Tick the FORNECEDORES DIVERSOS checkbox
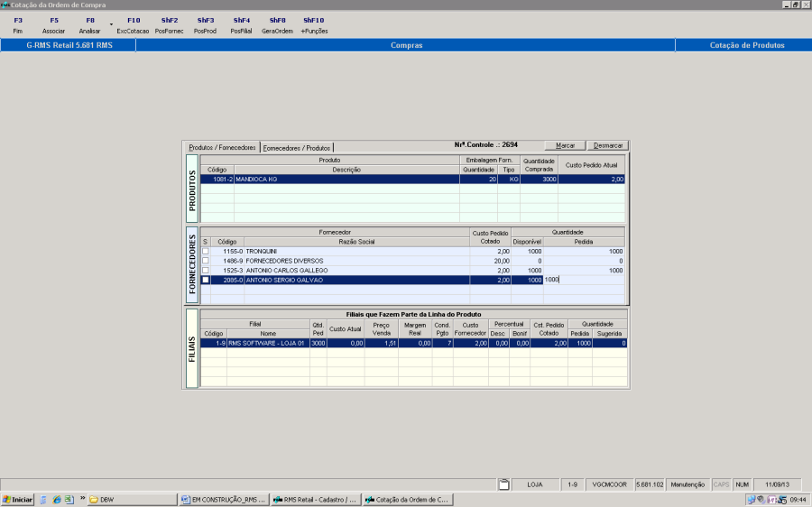 click(205, 261)
